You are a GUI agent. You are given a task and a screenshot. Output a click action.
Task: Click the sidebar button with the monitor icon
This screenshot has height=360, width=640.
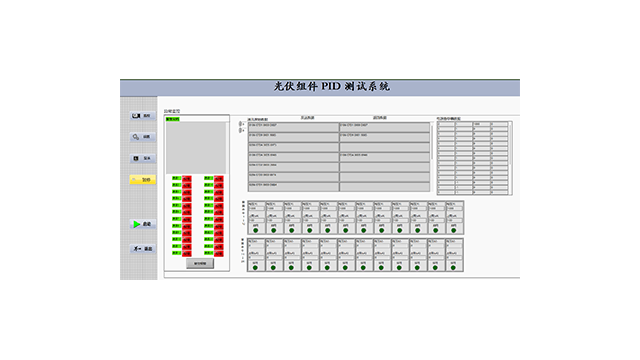(142, 116)
